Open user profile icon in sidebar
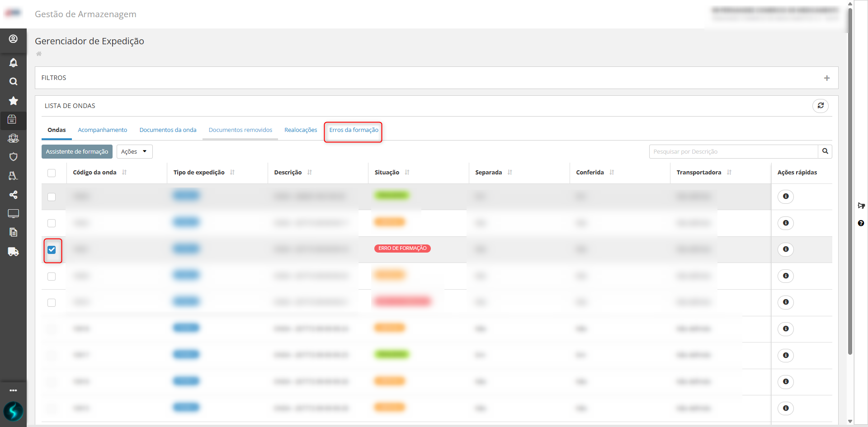 point(13,39)
